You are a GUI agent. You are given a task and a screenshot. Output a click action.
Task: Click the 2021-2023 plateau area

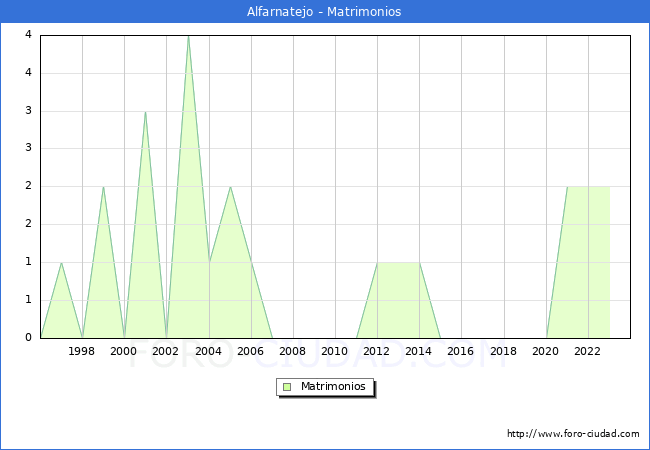[589, 262]
